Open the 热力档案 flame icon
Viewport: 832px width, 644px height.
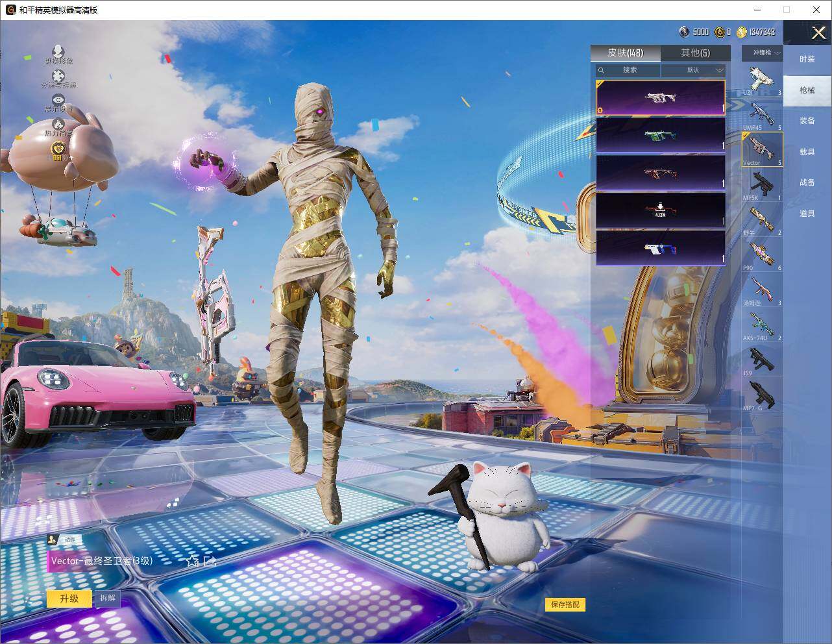(58, 123)
